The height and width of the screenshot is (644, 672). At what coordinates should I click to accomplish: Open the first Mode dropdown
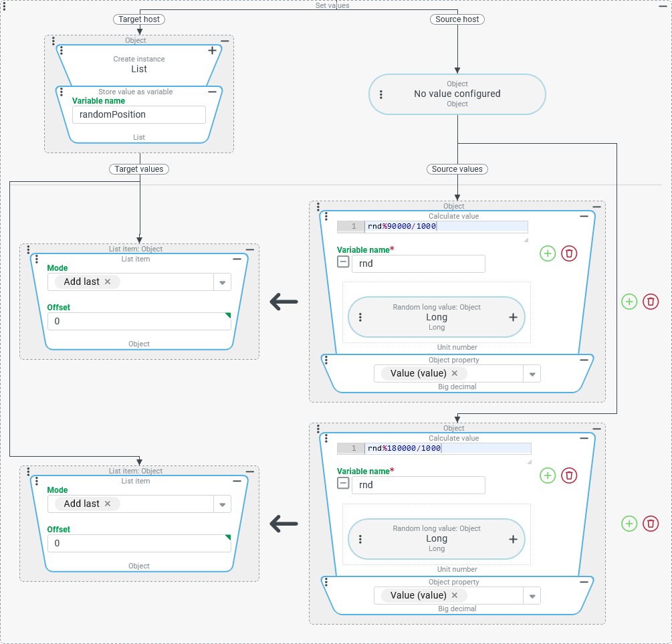point(223,282)
